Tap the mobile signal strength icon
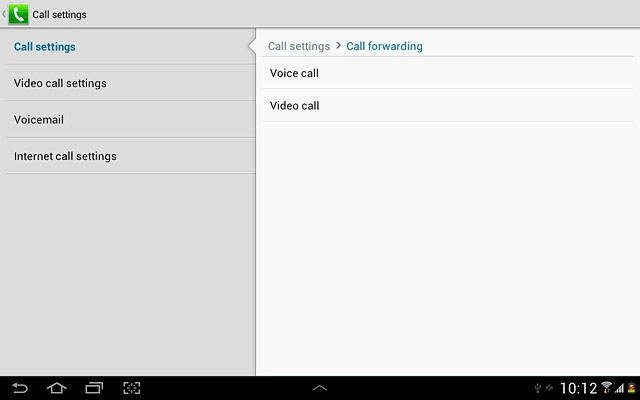This screenshot has height=400, width=640. click(x=619, y=388)
